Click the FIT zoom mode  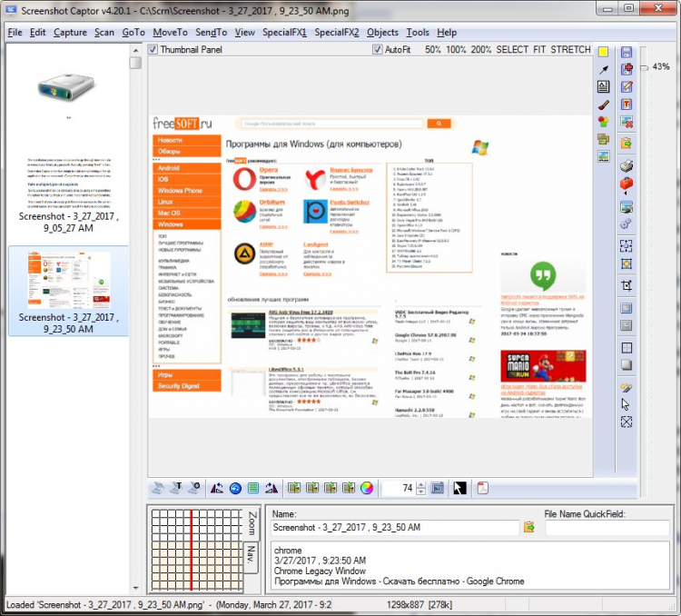click(x=539, y=50)
